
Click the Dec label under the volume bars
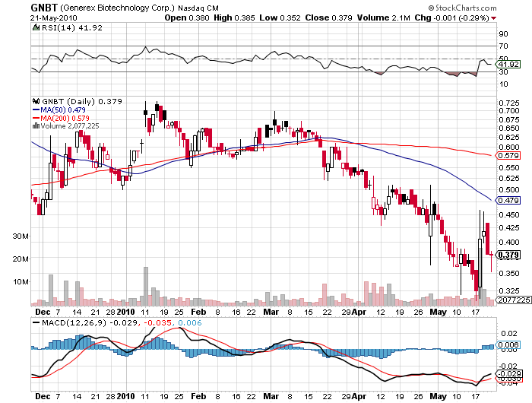(43, 312)
